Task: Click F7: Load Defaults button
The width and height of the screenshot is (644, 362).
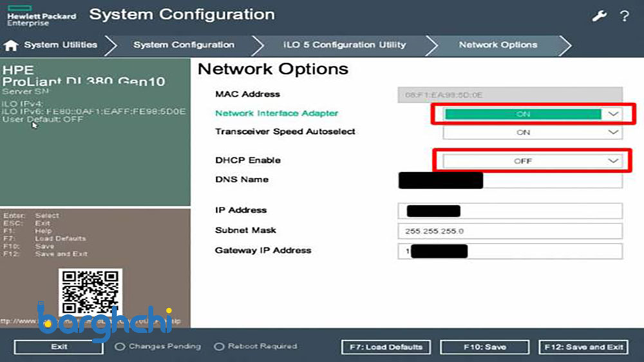Action: [x=386, y=347]
